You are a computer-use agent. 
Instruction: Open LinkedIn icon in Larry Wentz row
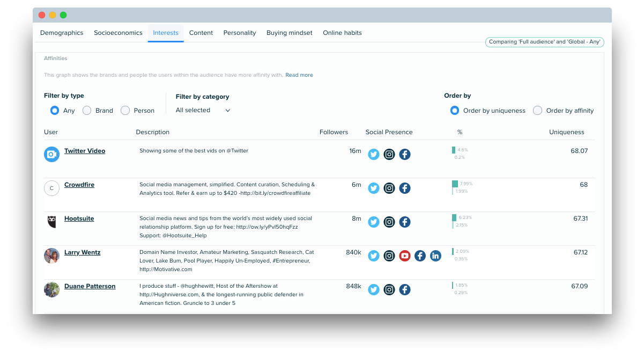[435, 256]
